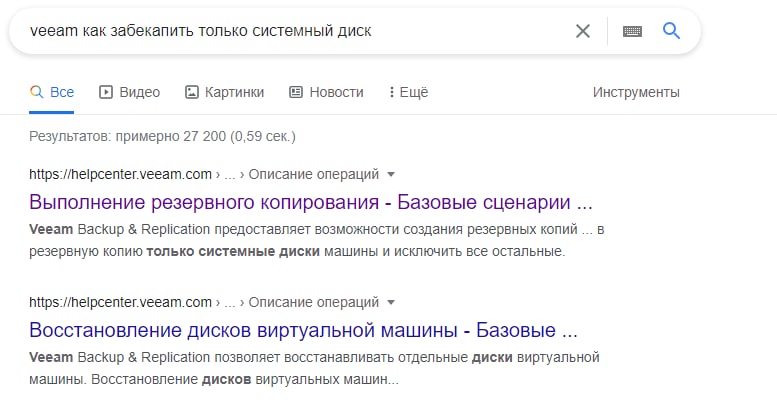Open the Инструменты search tools
Image resolution: width=777 pixels, height=410 pixels.
pos(636,92)
